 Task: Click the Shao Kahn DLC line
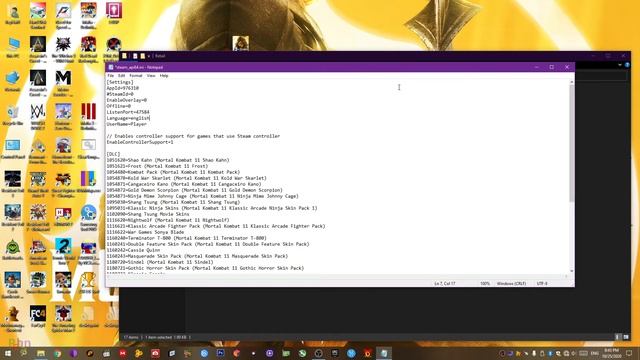click(168, 160)
